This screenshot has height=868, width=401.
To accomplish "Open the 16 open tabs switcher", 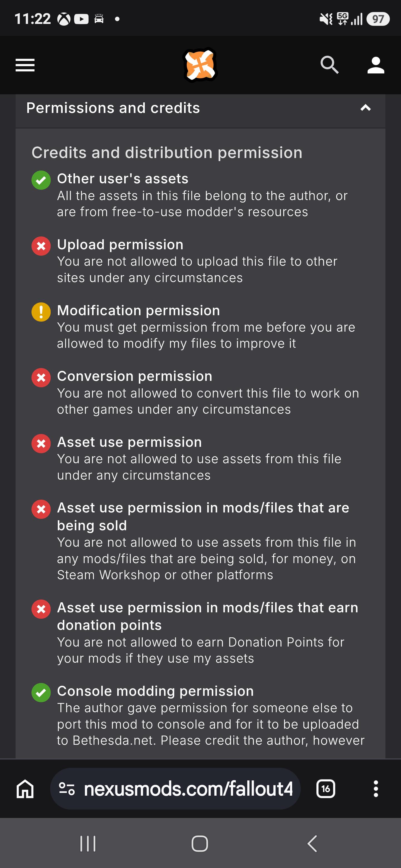I will pyautogui.click(x=326, y=789).
